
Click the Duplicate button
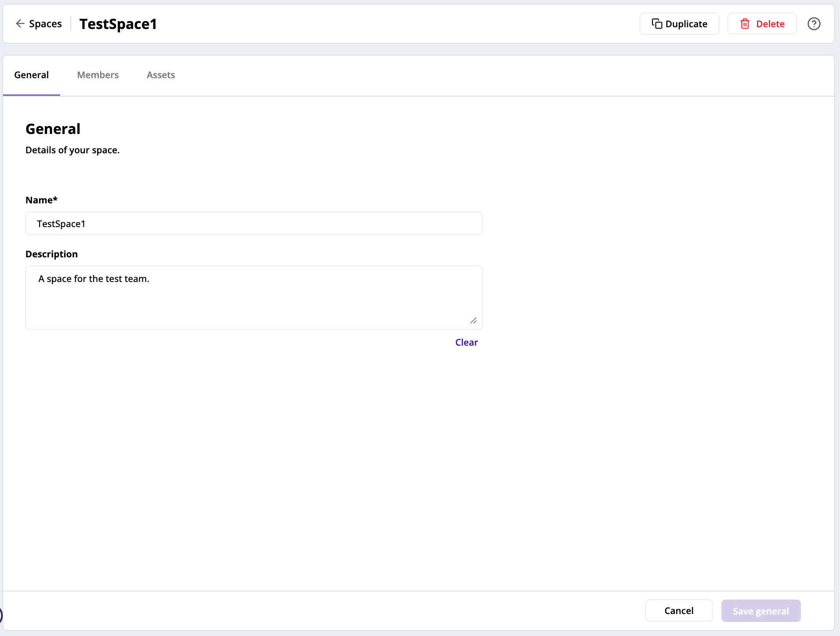pos(679,24)
